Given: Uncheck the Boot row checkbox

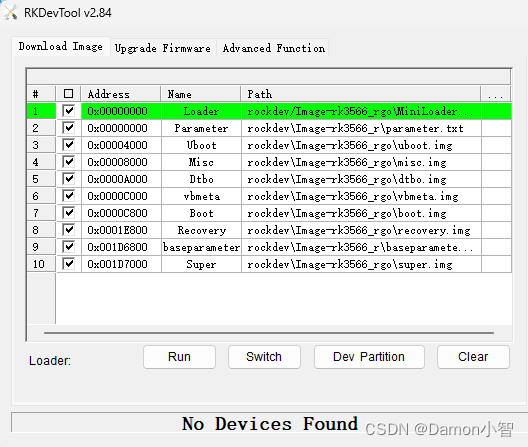Looking at the screenshot, I should coord(69,213).
